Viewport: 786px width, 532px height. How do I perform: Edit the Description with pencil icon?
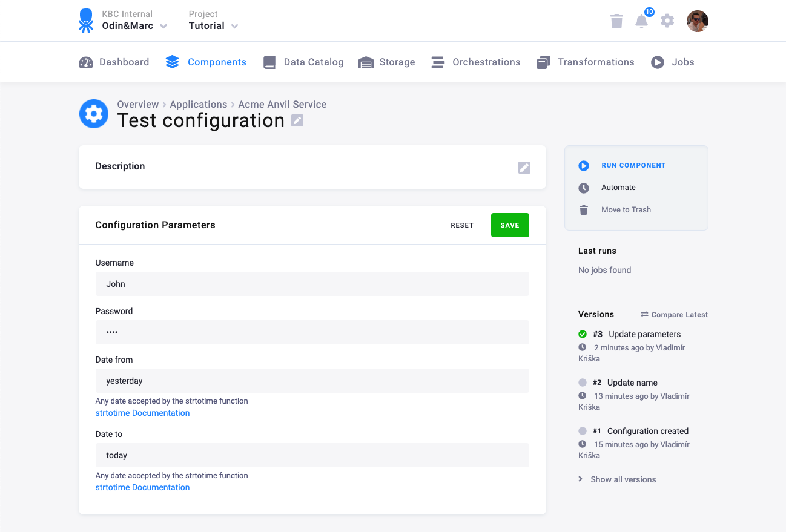524,168
